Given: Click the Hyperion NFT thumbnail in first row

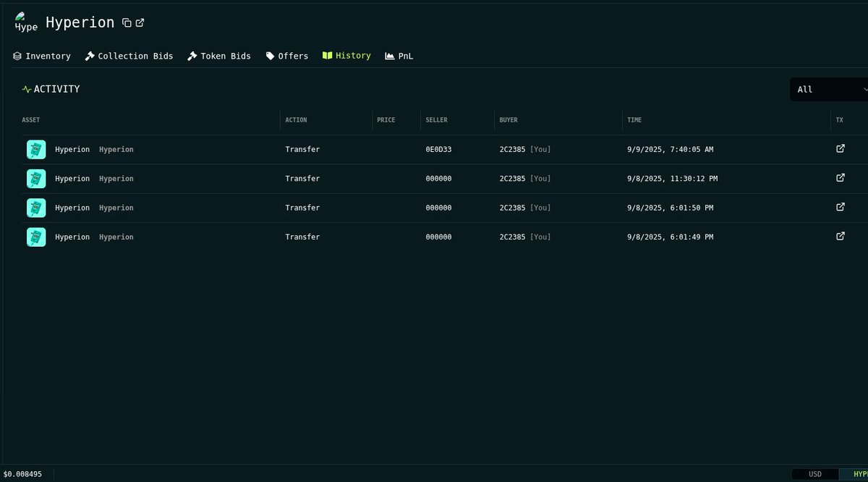Looking at the screenshot, I should tap(36, 149).
